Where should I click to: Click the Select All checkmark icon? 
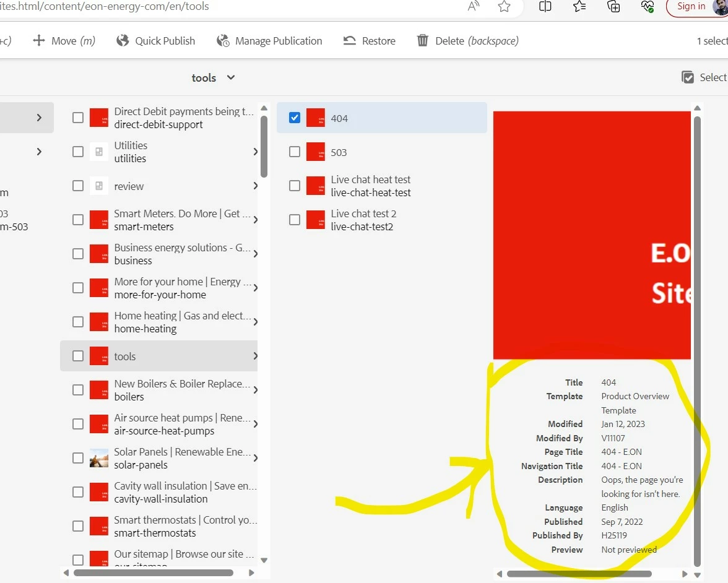pos(688,77)
